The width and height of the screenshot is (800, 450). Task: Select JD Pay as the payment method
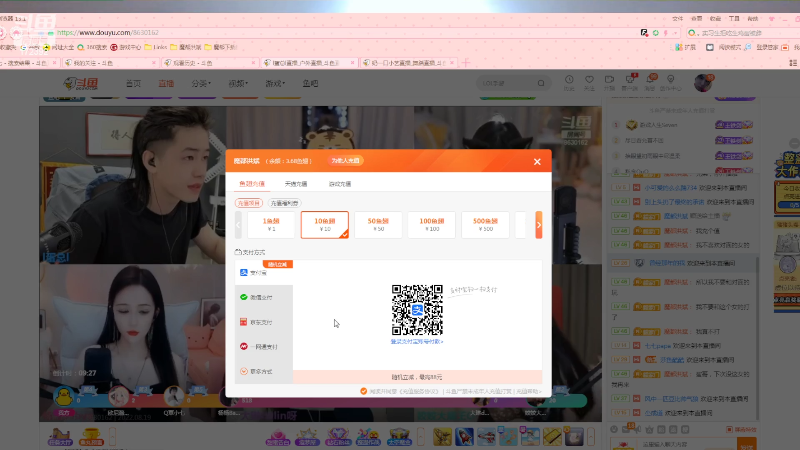[x=264, y=322]
